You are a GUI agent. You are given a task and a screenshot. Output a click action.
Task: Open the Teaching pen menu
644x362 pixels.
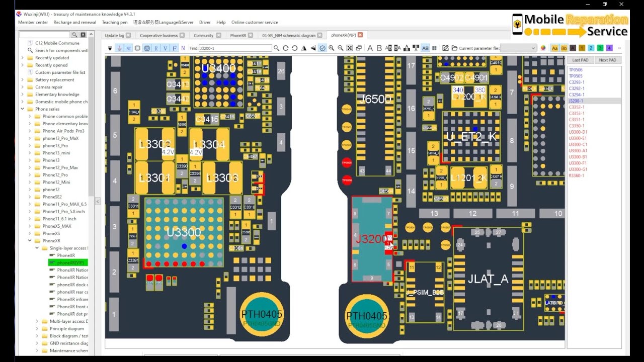115,22
